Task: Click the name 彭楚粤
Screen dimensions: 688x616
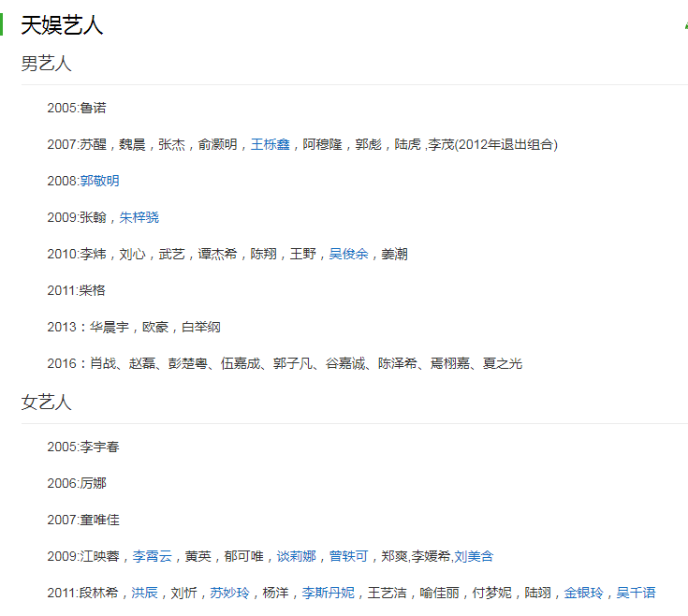Action: pyautogui.click(x=188, y=363)
